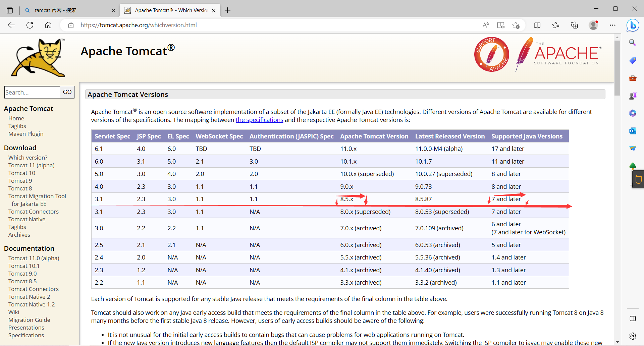
Task: Close the Apache Tomcat tab
Action: 214,10
